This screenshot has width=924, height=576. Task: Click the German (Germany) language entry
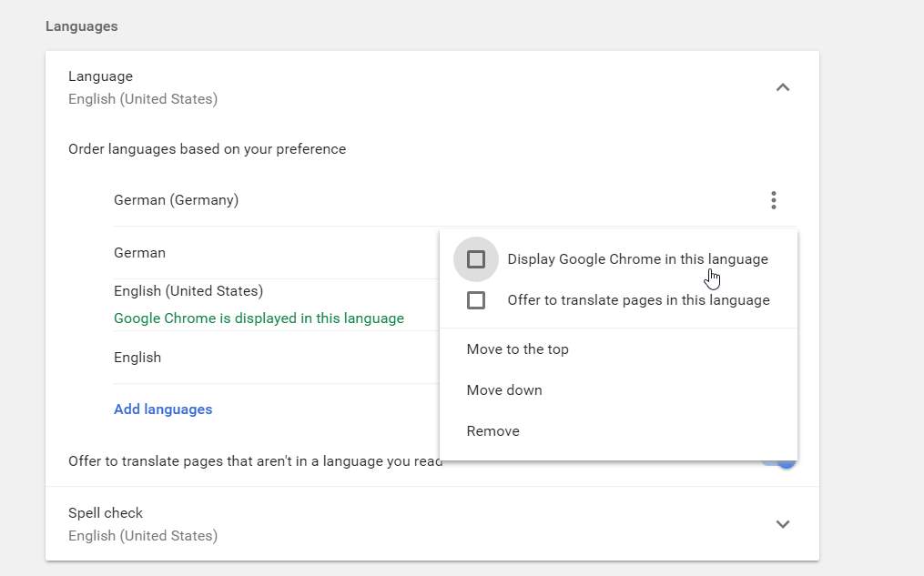tap(176, 200)
